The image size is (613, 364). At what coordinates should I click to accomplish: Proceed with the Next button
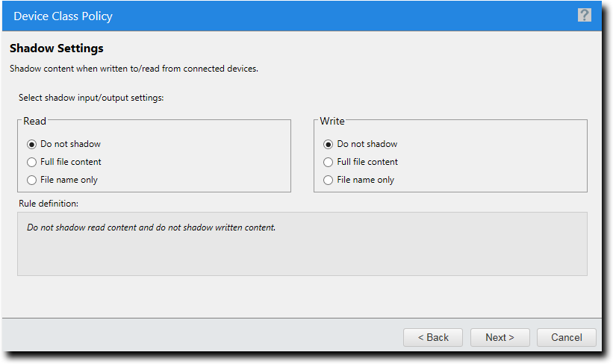pos(500,337)
